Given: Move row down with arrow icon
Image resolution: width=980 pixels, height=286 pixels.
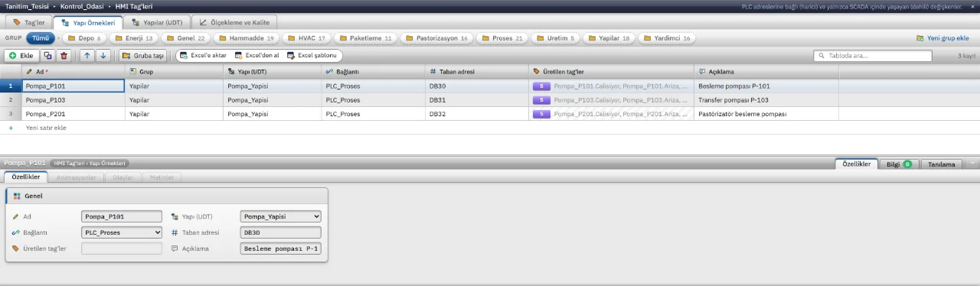Looking at the screenshot, I should point(103,56).
